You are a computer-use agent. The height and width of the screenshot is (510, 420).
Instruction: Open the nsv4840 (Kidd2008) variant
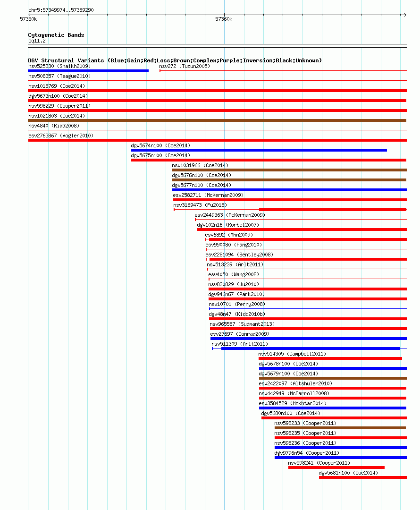pos(54,126)
